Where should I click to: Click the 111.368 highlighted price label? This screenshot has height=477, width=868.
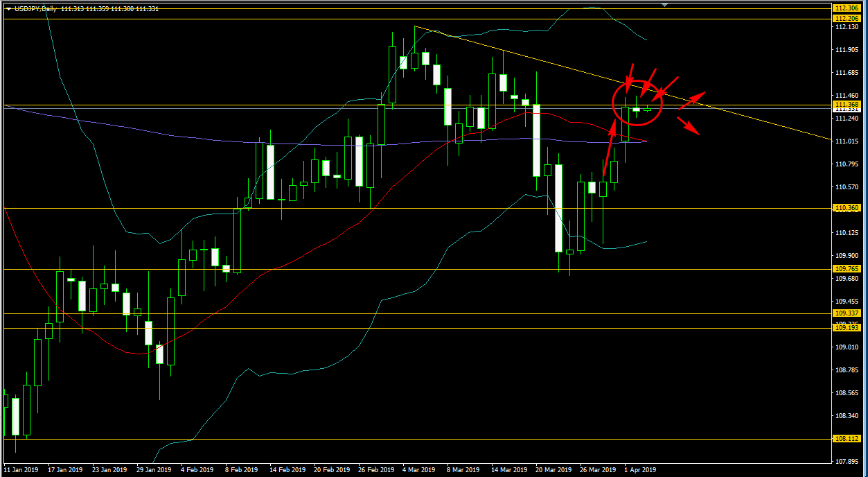847,105
